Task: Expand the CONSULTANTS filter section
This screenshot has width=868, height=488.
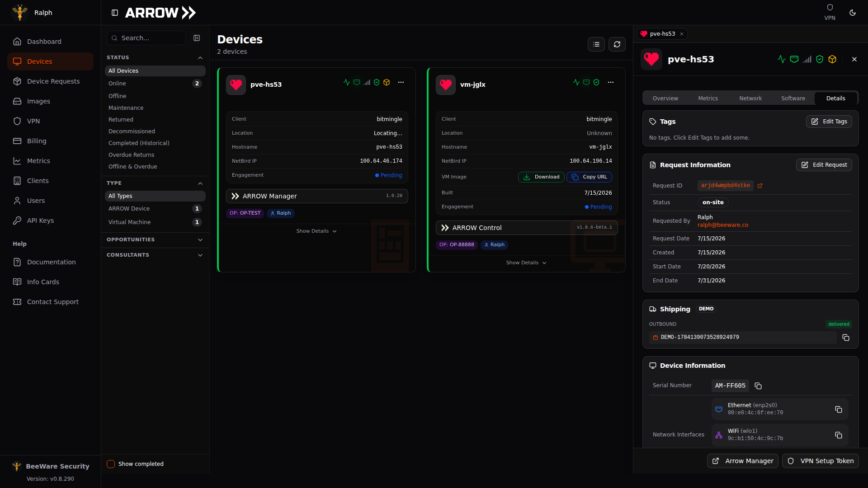Action: click(x=155, y=255)
